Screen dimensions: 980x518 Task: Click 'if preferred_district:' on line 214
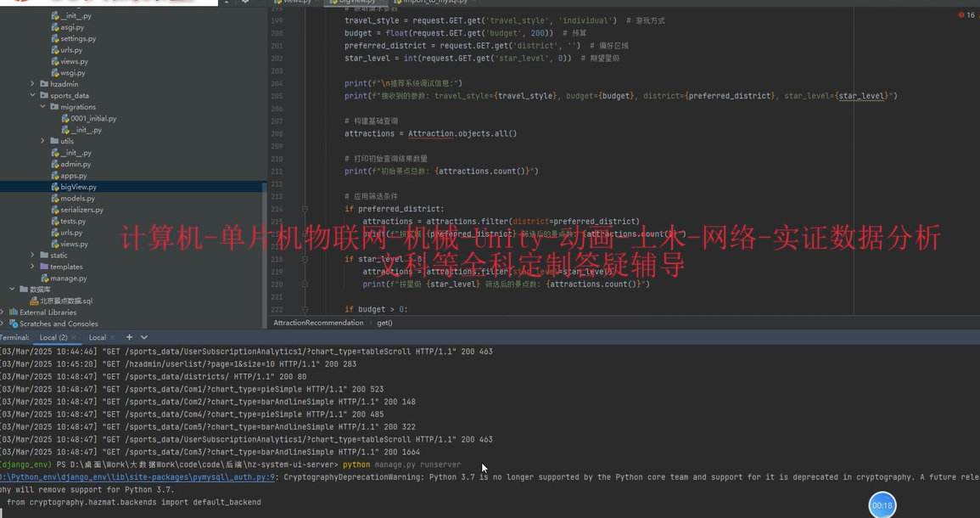pos(395,209)
